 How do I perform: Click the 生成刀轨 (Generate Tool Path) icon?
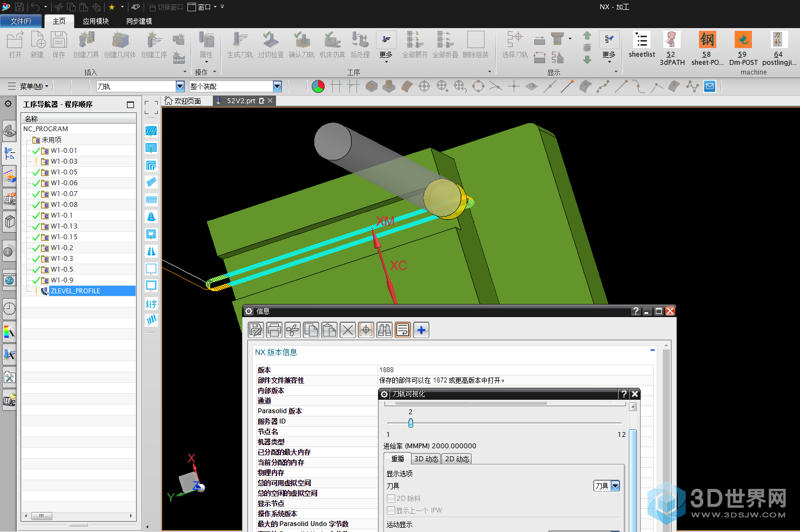[x=240, y=41]
